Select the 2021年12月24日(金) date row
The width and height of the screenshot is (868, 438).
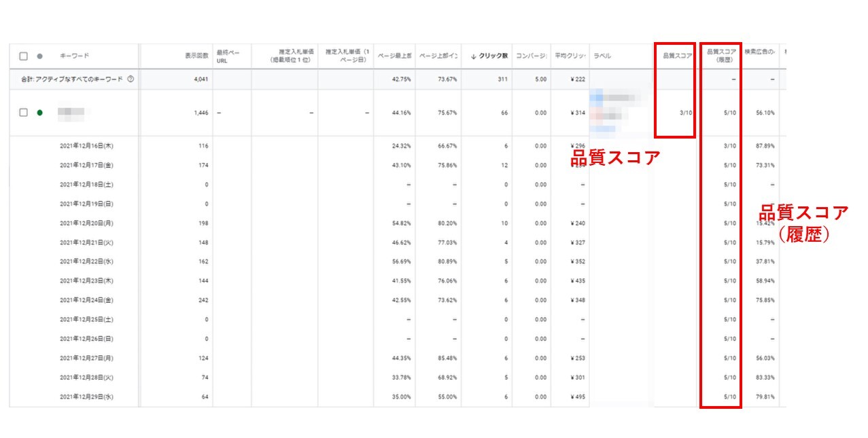[86, 300]
